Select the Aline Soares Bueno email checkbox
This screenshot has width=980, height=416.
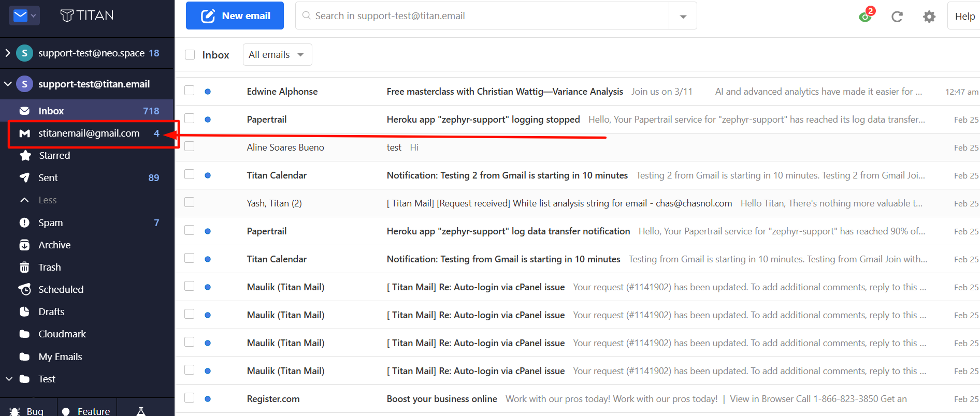pos(190,146)
